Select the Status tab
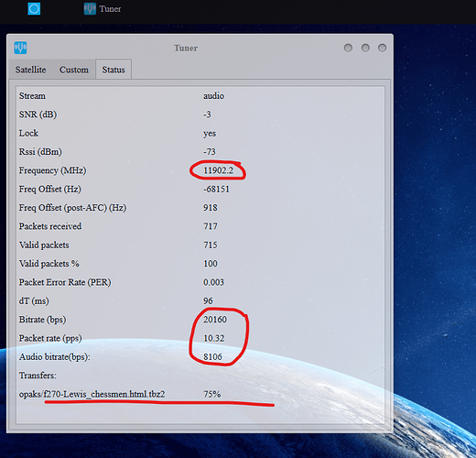This screenshot has width=476, height=458. tap(114, 70)
